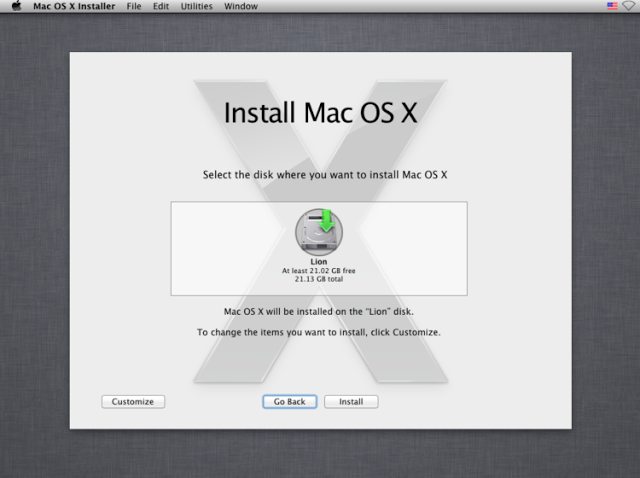Image resolution: width=640 pixels, height=478 pixels.
Task: Open the Edit menu
Action: click(x=160, y=7)
